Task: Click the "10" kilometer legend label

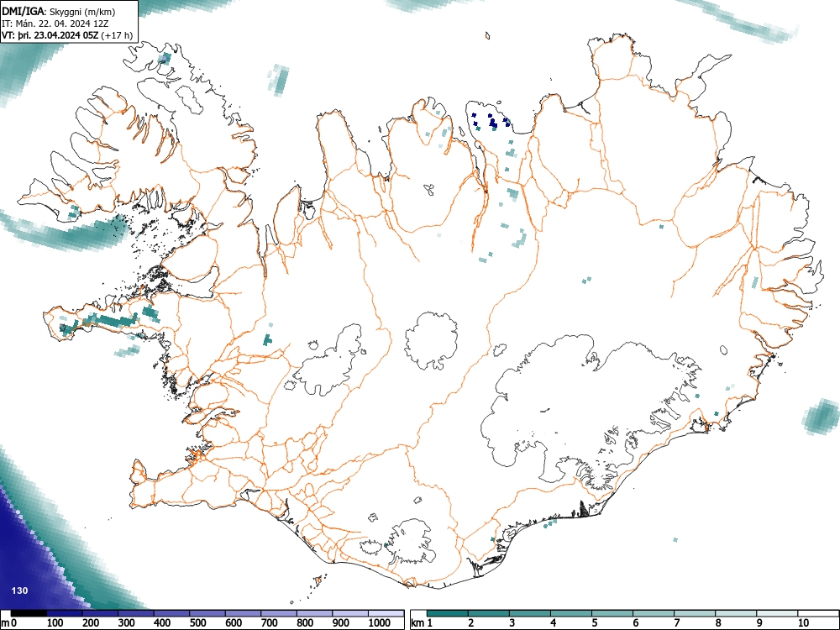Action: [803, 623]
